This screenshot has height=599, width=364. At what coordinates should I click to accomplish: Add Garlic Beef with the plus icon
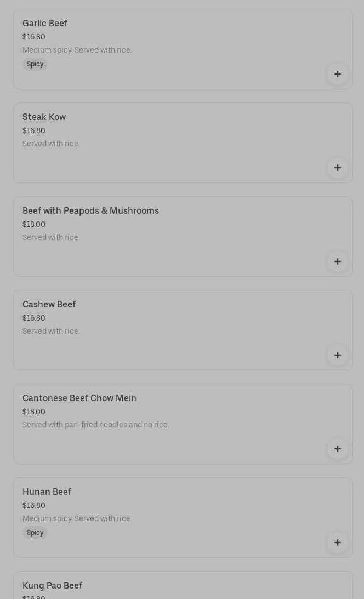click(338, 74)
